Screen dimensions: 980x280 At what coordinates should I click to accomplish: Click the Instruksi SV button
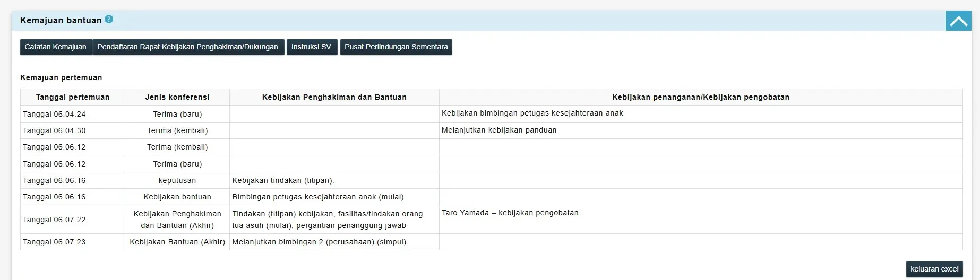312,47
